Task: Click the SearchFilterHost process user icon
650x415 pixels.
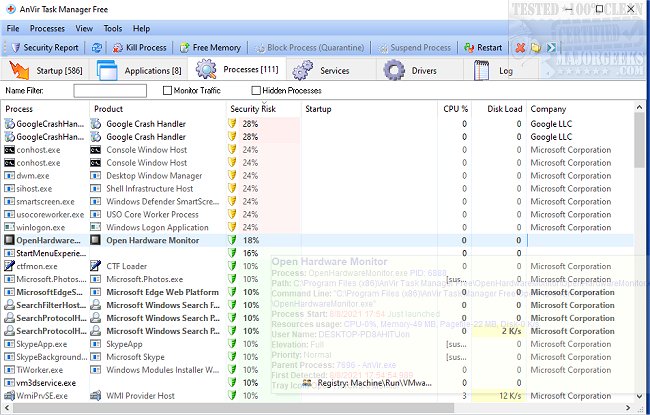Action: (9, 305)
